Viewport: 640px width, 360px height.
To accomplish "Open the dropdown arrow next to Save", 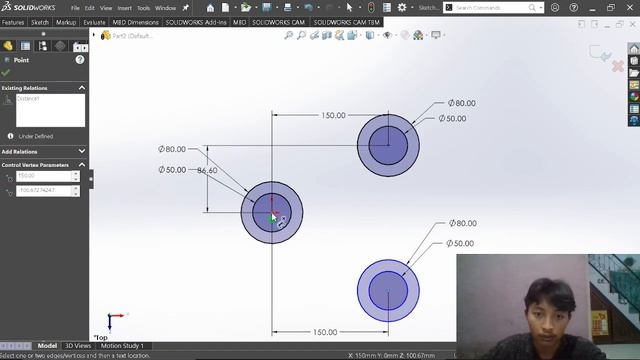I will coord(277,8).
